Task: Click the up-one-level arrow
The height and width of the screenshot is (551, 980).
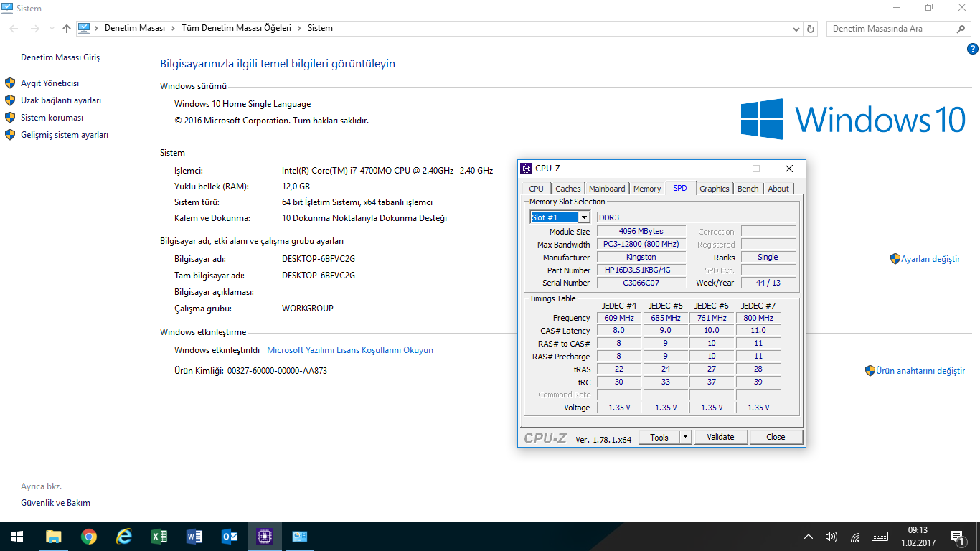Action: pos(67,29)
